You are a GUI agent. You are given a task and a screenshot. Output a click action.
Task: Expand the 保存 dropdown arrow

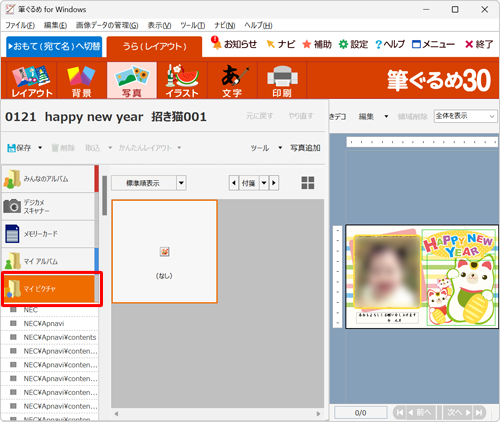click(x=40, y=148)
